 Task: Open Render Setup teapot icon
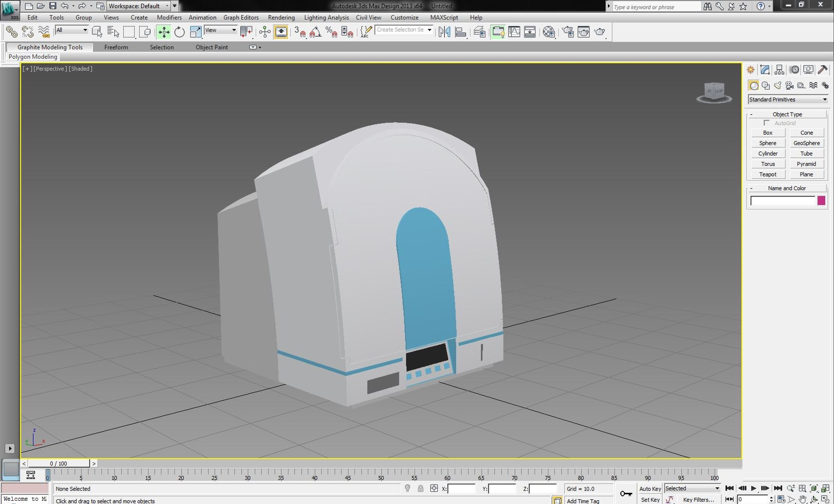pyautogui.click(x=568, y=32)
